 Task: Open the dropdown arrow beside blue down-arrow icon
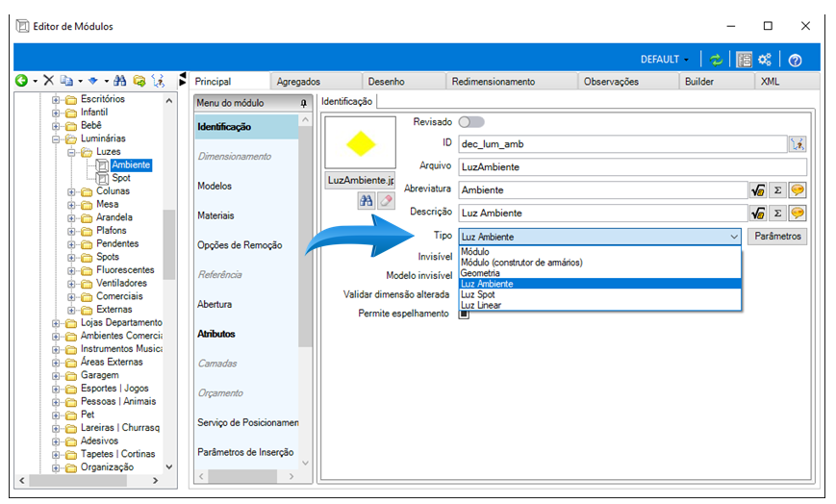pos(106,82)
